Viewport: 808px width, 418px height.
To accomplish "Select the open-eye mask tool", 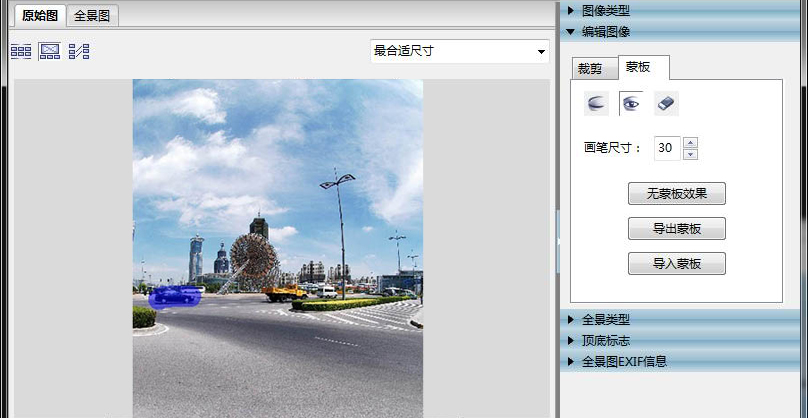I will coord(631,103).
